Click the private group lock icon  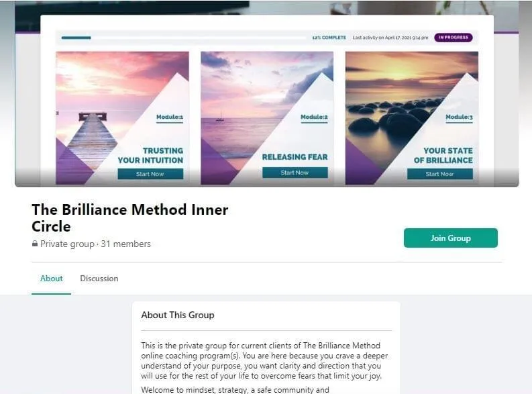tap(35, 244)
